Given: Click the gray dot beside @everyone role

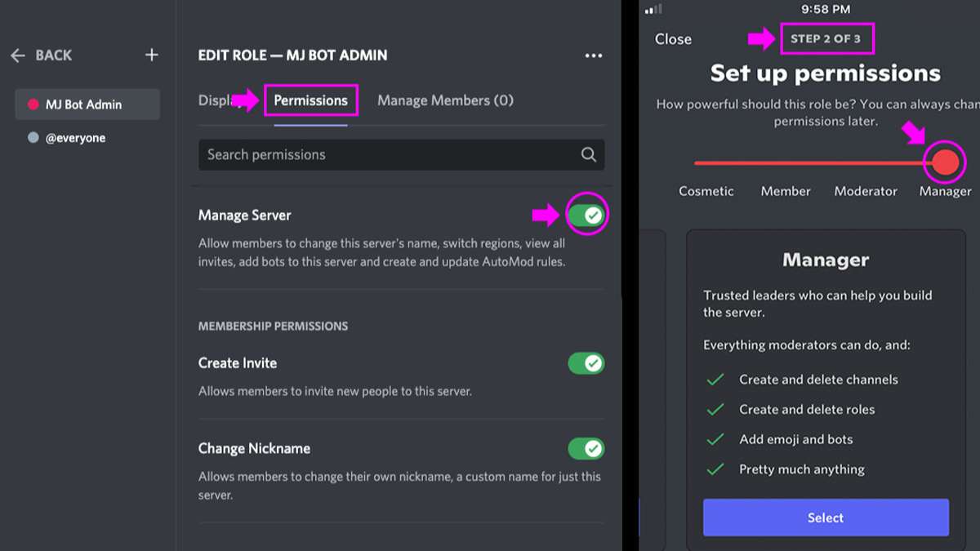Looking at the screenshot, I should click(34, 137).
